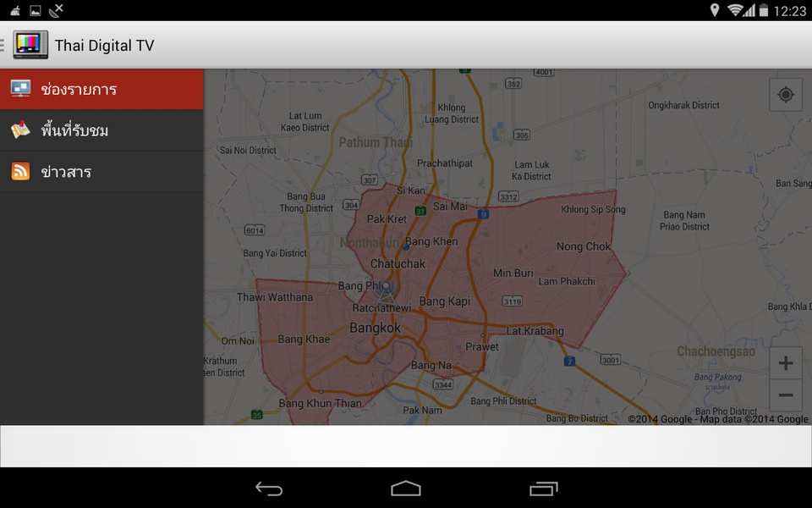The height and width of the screenshot is (508, 812).
Task: Zoom in on the map
Action: 786,363
